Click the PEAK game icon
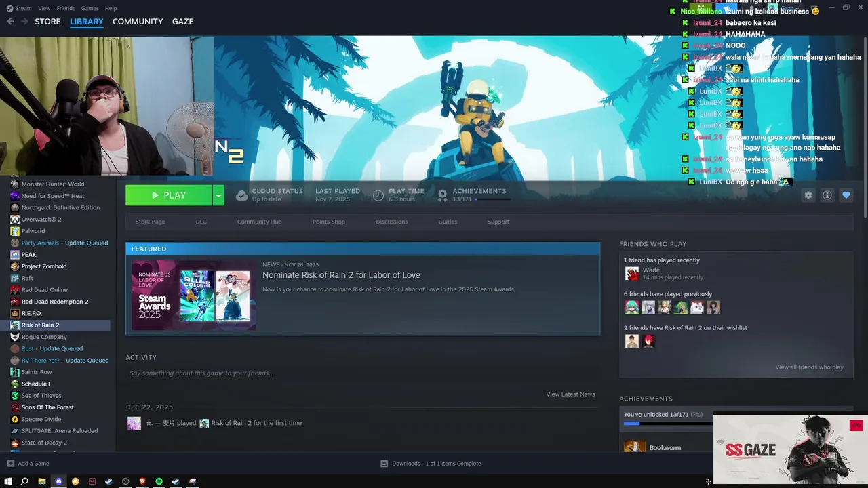This screenshot has width=868, height=488. point(15,255)
